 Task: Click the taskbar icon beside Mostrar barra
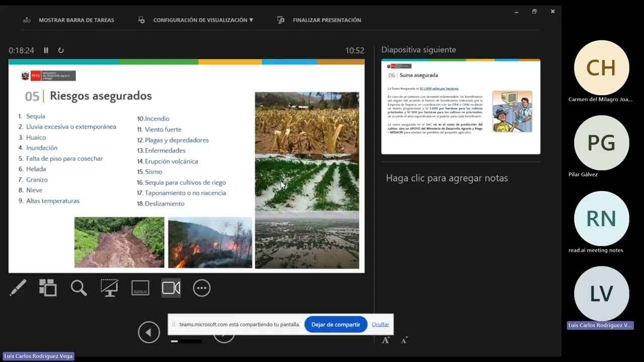point(27,20)
